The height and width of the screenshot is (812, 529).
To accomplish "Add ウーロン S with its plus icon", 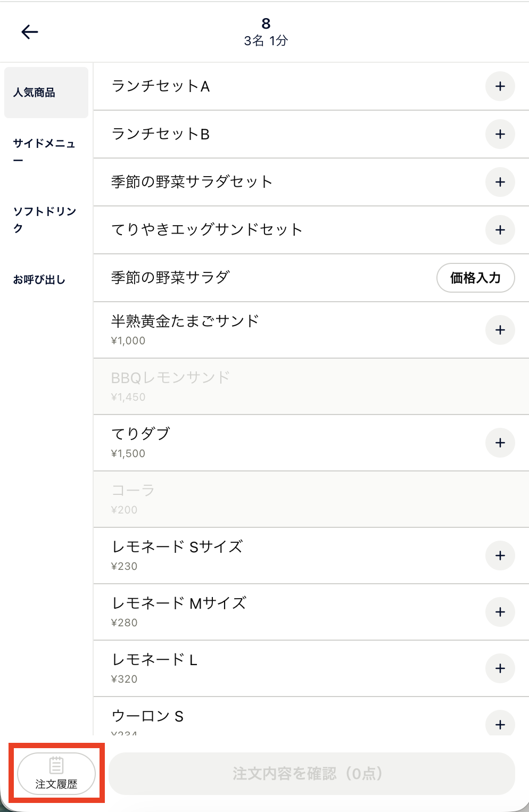I will [x=500, y=724].
